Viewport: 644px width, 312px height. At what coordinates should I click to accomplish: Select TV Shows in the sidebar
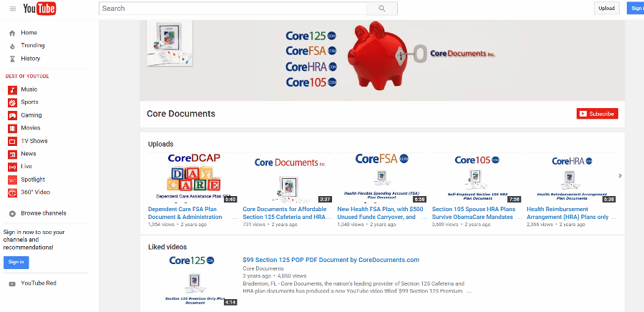tap(34, 141)
